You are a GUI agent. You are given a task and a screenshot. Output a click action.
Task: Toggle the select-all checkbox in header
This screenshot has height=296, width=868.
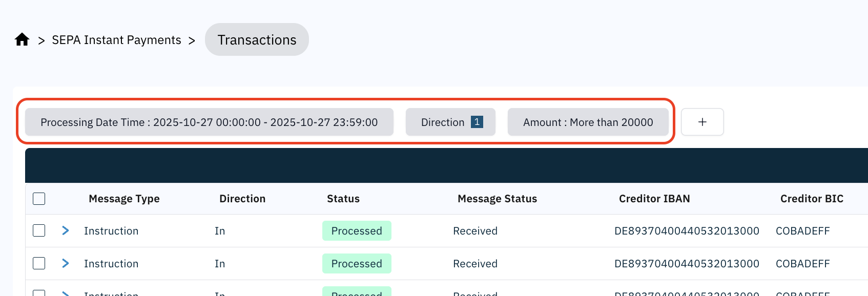[x=39, y=199]
